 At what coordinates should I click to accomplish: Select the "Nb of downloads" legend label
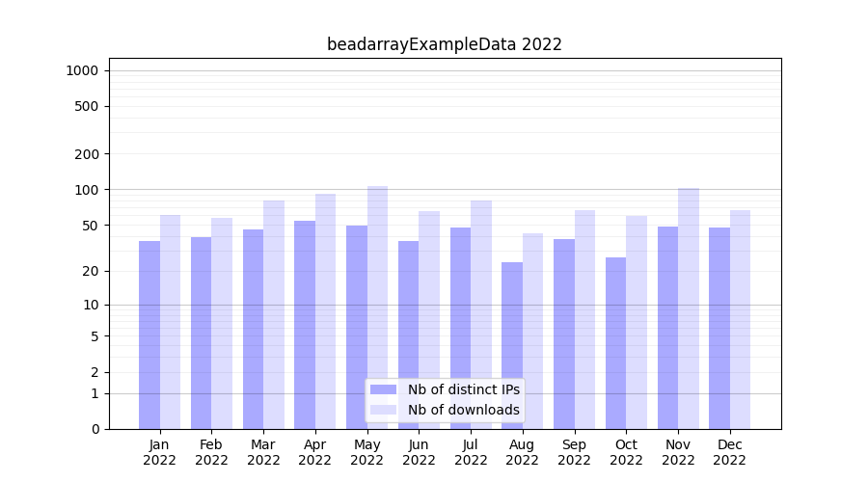click(463, 410)
